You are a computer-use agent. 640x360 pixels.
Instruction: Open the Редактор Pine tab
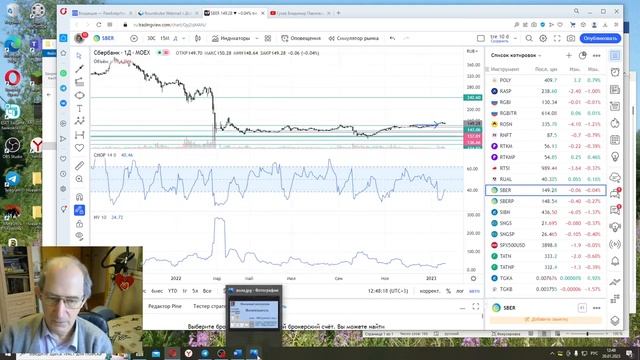(x=164, y=306)
